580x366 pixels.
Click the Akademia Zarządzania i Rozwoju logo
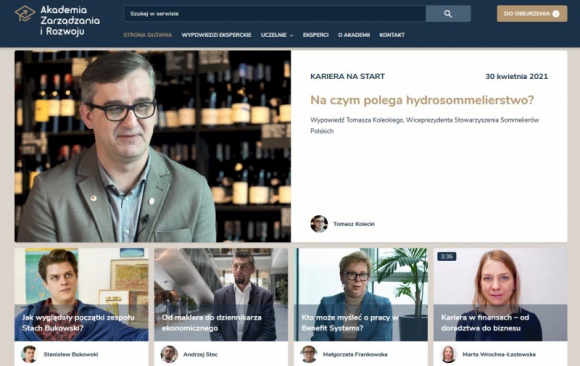(57, 20)
